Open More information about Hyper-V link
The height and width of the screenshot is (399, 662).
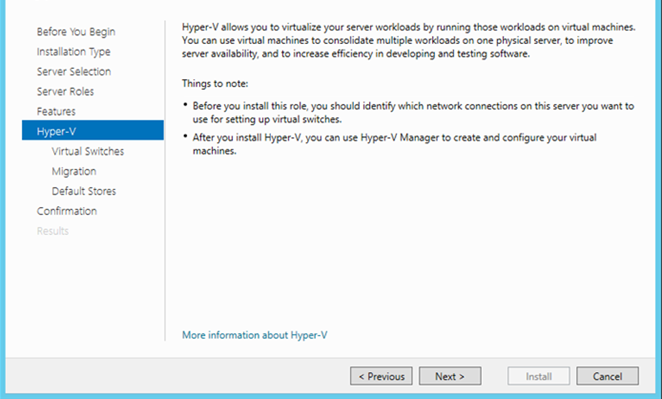pos(255,335)
